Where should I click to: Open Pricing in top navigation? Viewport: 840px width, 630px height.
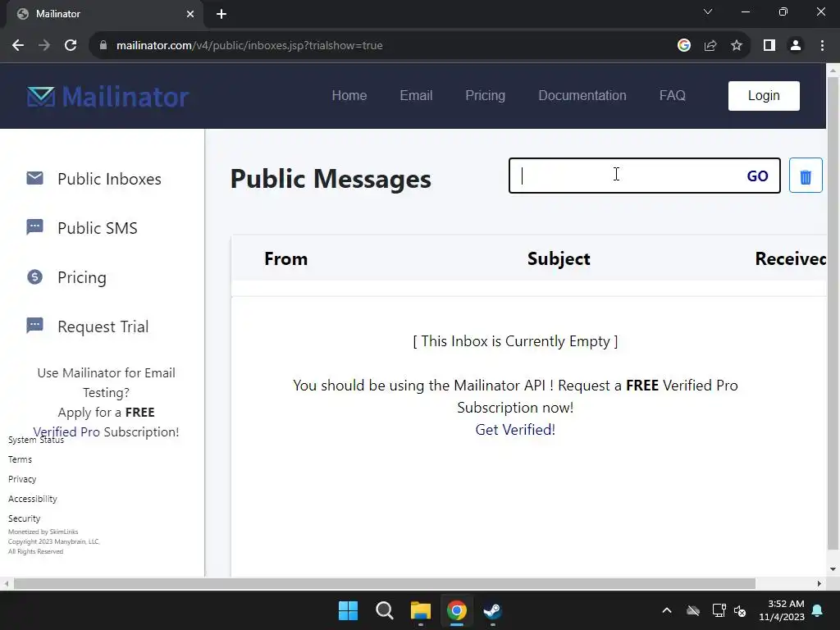pos(485,96)
